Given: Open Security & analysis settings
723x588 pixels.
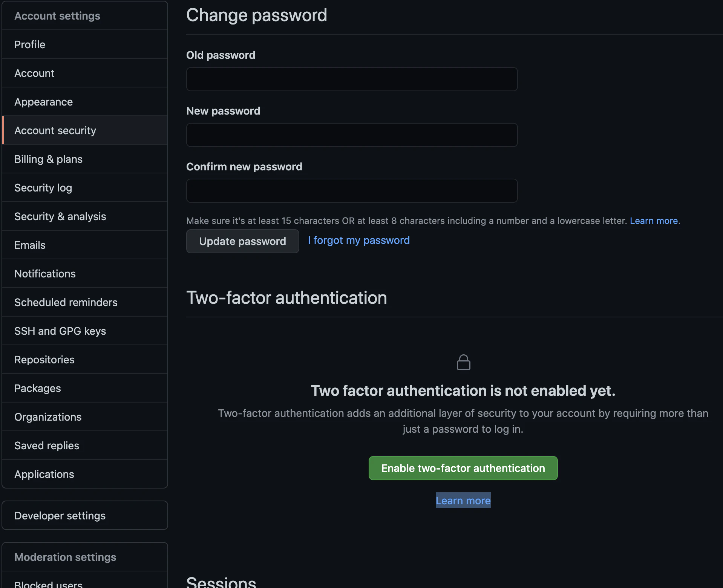Looking at the screenshot, I should [x=85, y=216].
